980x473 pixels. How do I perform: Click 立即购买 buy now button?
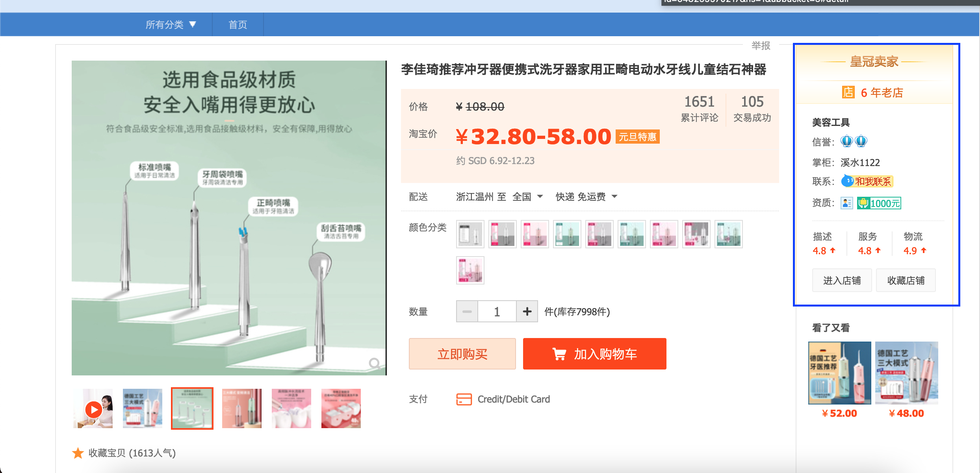coord(462,354)
